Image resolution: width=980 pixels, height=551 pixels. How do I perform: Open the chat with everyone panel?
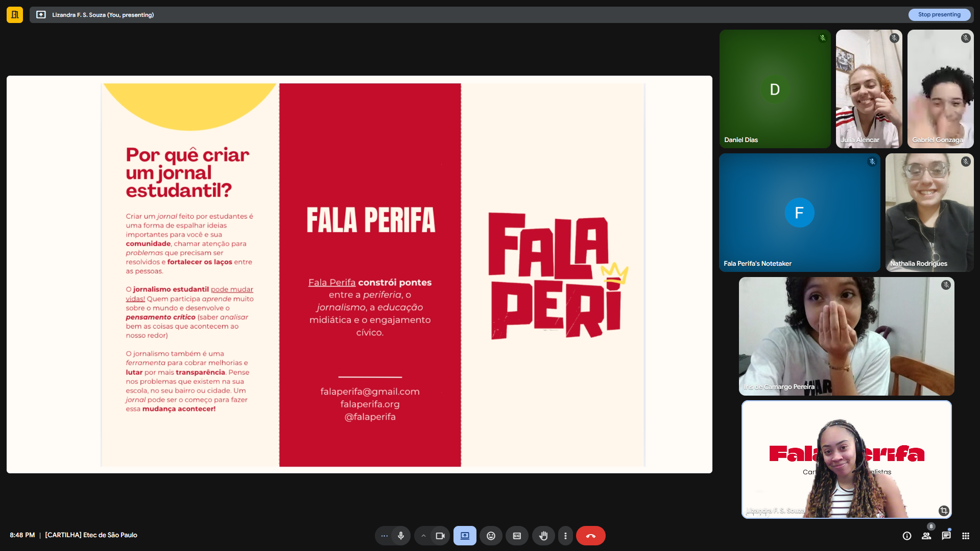[946, 536]
